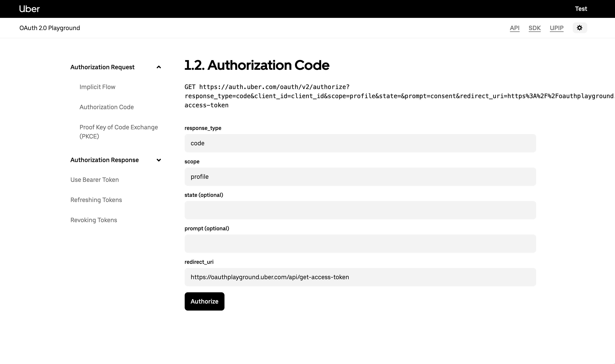Open the SDK link
This screenshot has height=364, width=615.
(535, 28)
